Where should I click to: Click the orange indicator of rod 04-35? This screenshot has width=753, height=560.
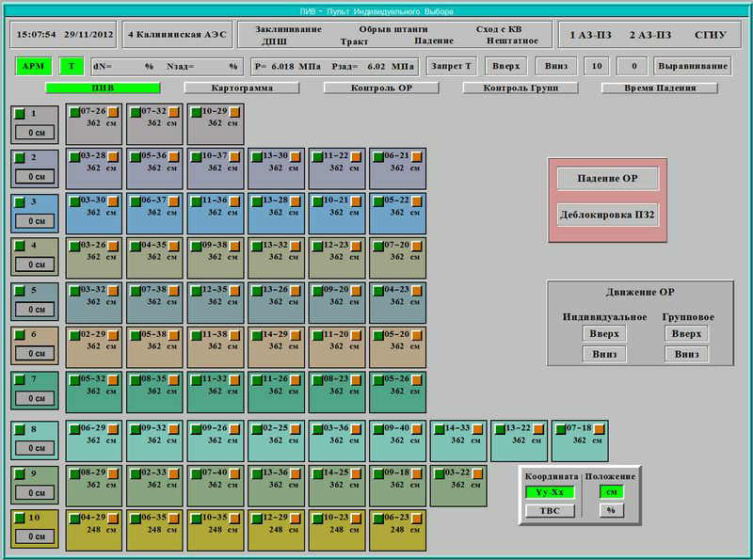pyautogui.click(x=173, y=246)
